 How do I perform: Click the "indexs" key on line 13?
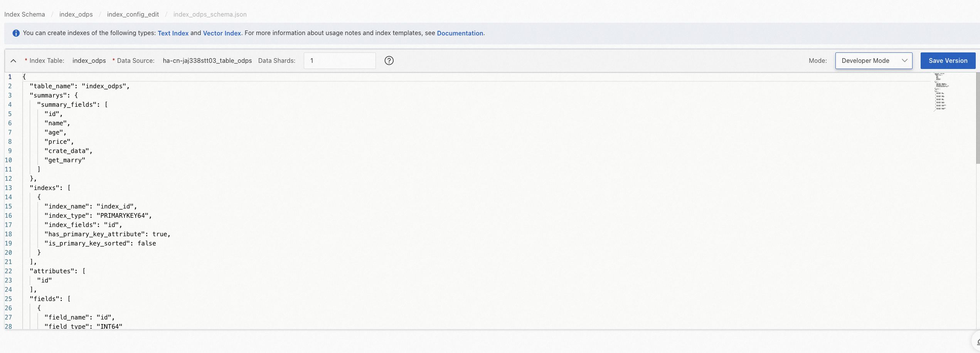[x=44, y=188]
